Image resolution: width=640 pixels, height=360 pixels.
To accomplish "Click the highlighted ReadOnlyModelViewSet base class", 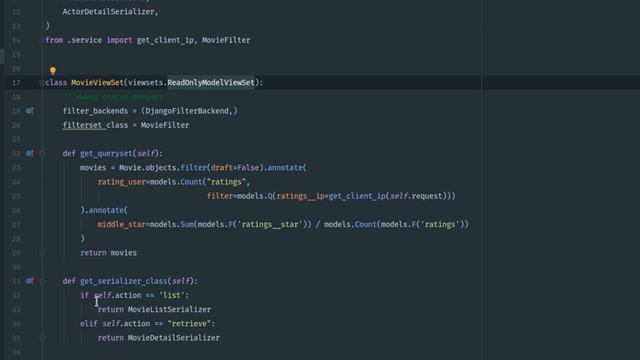I will point(211,83).
